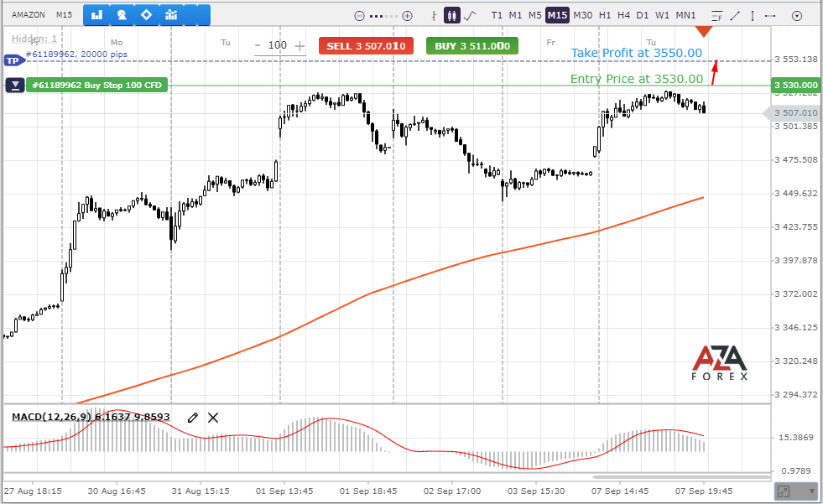Image resolution: width=823 pixels, height=504 pixels.
Task: Click the BUY 3 511.000 button
Action: coord(472,45)
